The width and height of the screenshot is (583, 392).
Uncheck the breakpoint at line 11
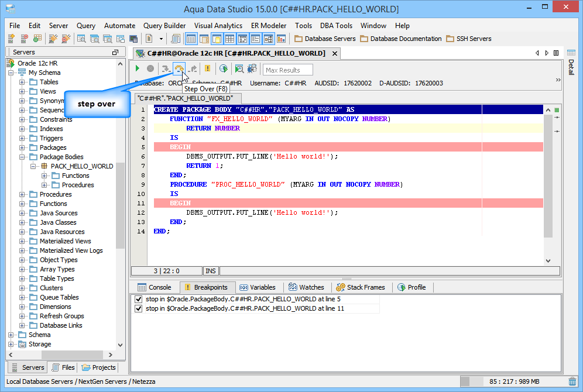(139, 308)
